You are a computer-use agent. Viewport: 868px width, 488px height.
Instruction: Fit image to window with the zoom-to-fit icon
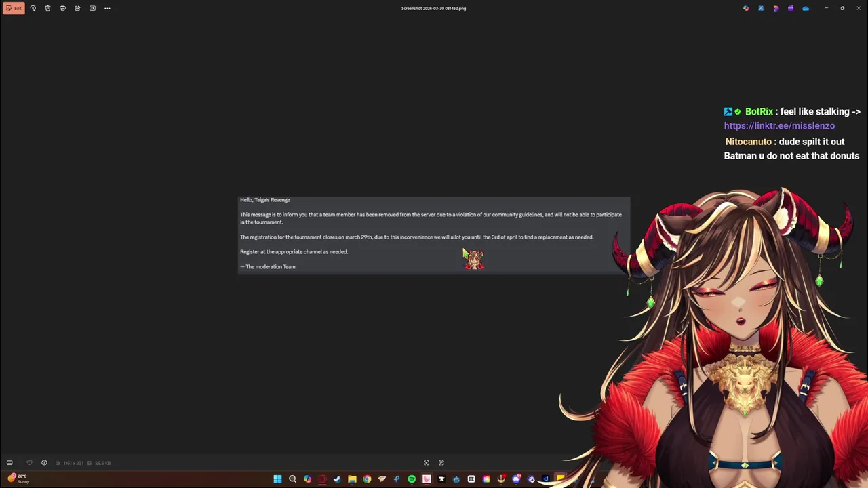427,463
